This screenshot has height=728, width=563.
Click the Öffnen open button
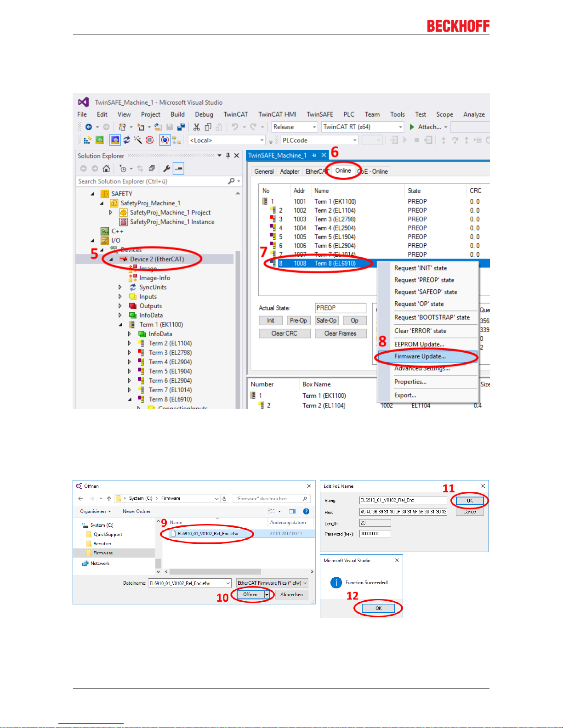[250, 594]
